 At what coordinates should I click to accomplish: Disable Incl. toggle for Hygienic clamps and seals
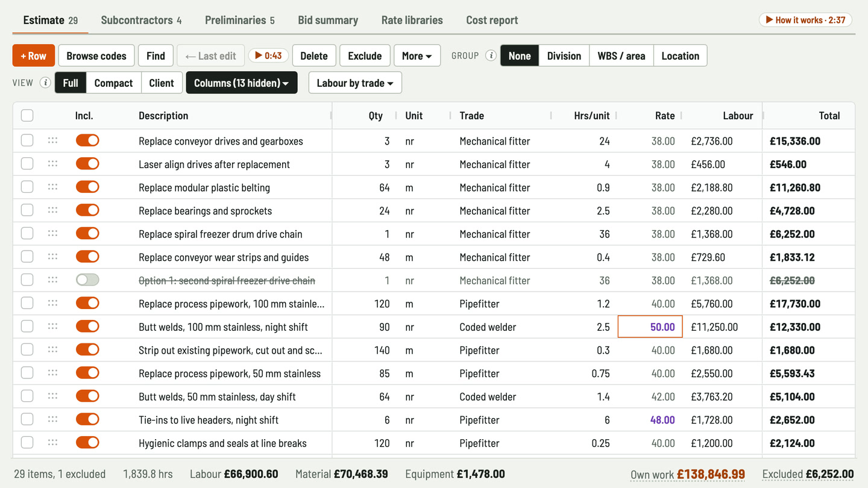[x=87, y=443]
